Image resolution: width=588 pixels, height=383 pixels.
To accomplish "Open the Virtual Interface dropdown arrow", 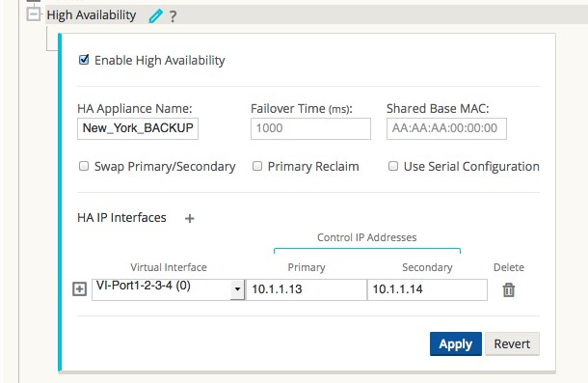I will click(x=237, y=289).
